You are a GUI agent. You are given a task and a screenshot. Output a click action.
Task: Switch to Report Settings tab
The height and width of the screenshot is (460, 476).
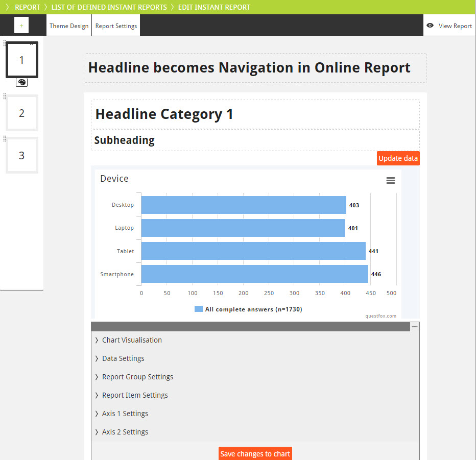tap(116, 26)
